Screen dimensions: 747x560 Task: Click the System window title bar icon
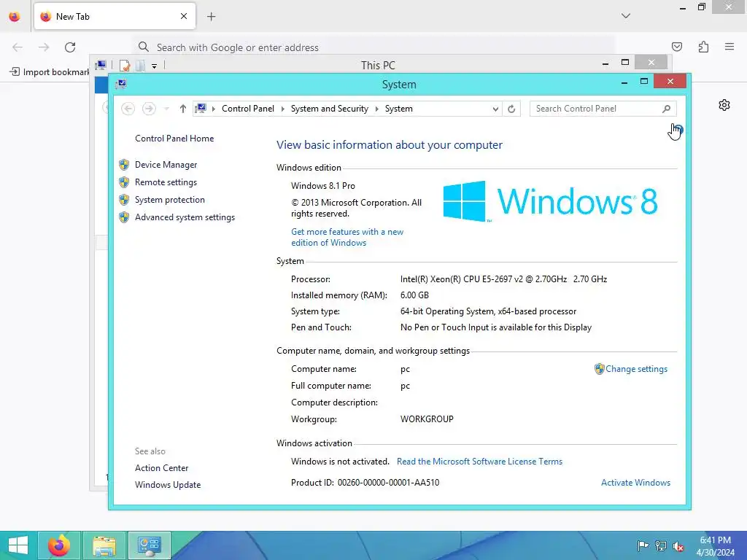(121, 85)
